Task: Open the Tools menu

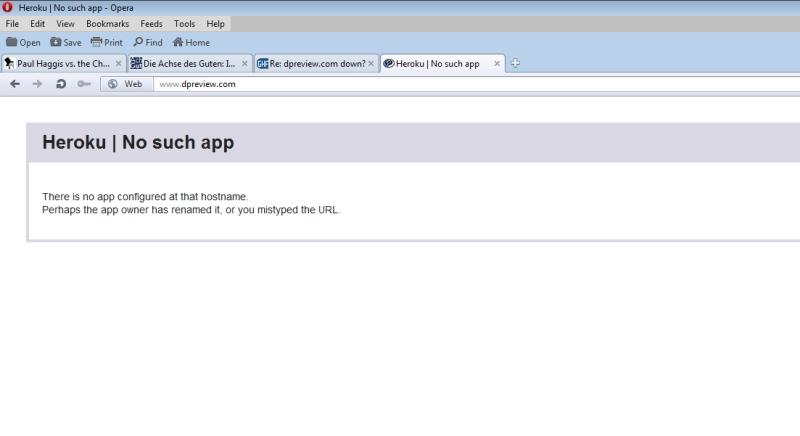Action: click(x=184, y=24)
